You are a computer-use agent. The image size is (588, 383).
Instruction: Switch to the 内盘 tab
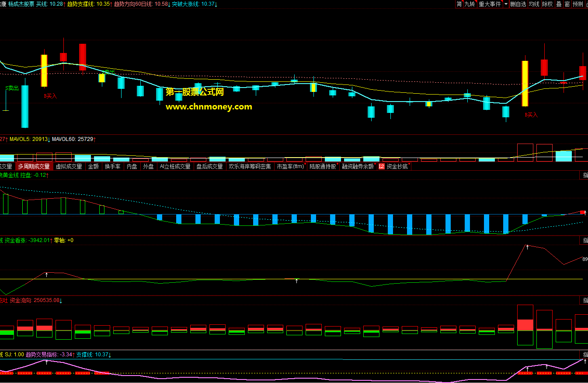[132, 166]
